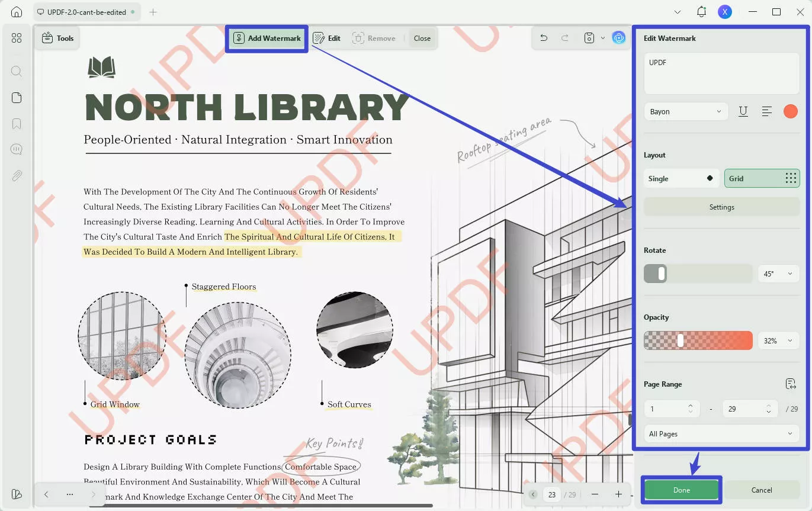This screenshot has height=511, width=812.
Task: Decrease the start page number
Action: (x=690, y=412)
